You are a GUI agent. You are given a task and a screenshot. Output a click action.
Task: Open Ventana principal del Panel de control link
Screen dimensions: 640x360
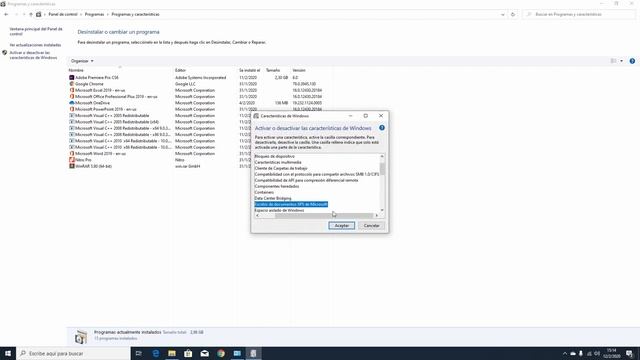click(x=36, y=31)
